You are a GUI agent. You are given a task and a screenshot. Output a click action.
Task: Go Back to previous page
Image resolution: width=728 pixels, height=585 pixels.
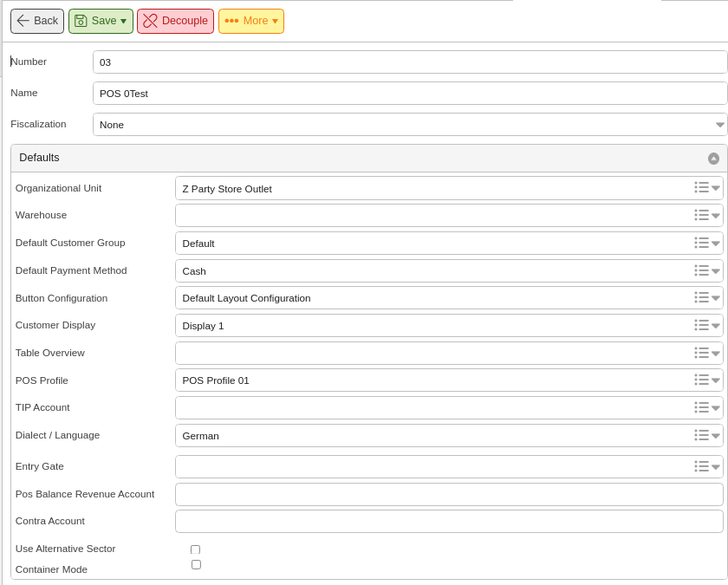click(x=37, y=21)
